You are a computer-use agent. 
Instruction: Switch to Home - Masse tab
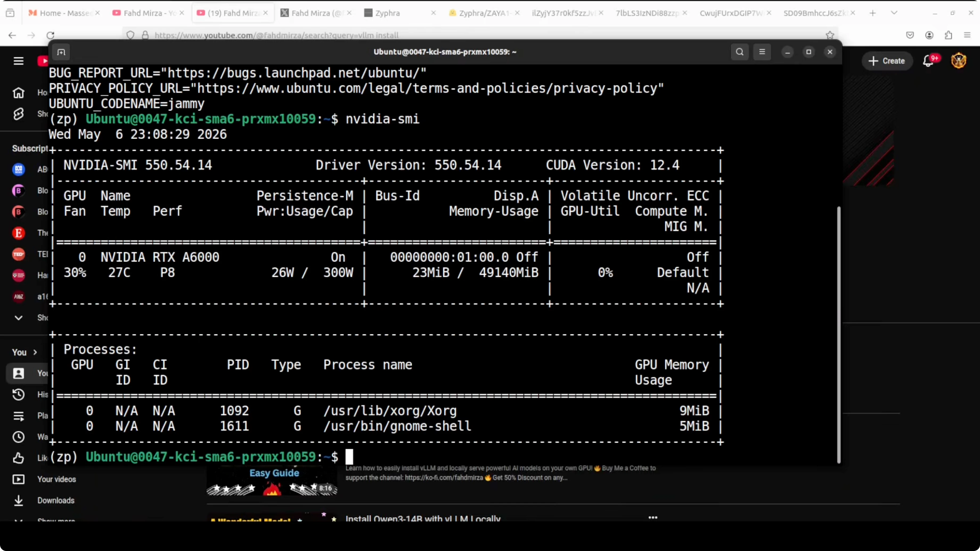click(64, 13)
